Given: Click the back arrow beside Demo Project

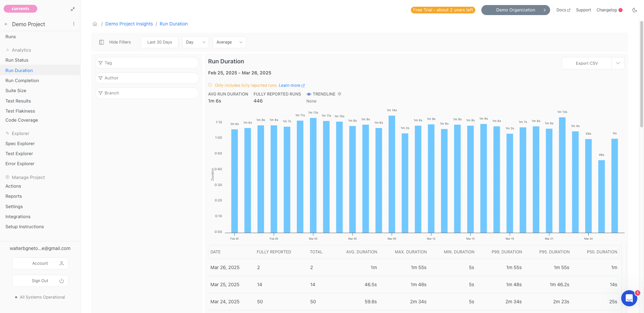Looking at the screenshot, I should (x=6, y=24).
